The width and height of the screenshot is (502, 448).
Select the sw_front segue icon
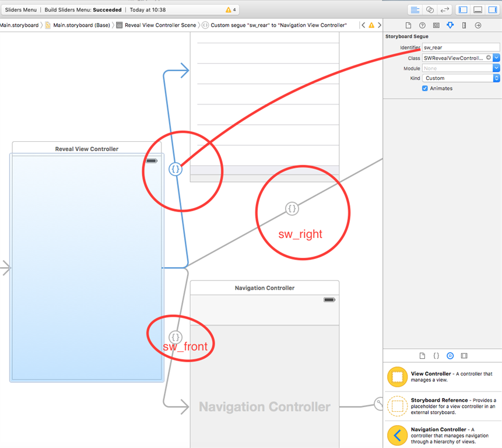click(x=175, y=337)
